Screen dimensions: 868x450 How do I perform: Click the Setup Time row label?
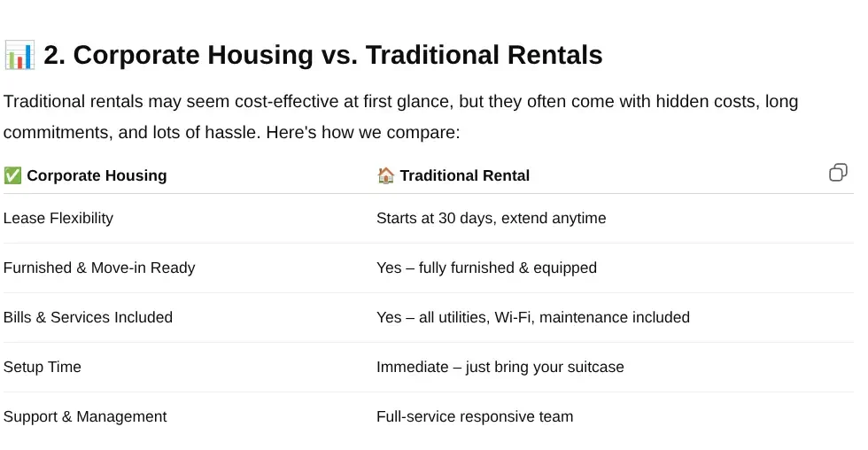click(x=43, y=367)
